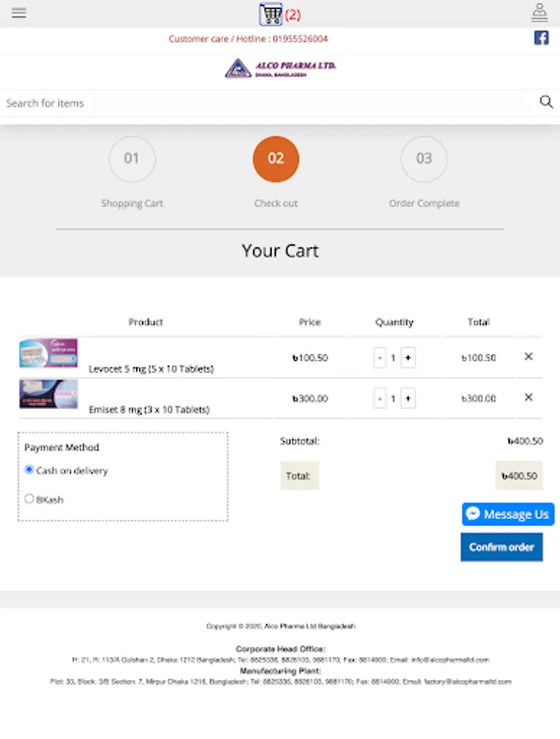Open the user account icon

tap(539, 12)
